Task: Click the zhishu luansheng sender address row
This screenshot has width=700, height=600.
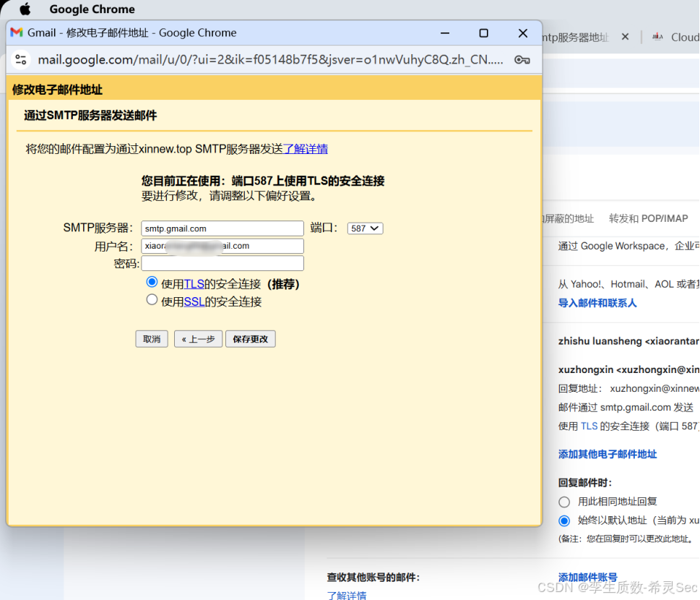Action: (x=628, y=341)
